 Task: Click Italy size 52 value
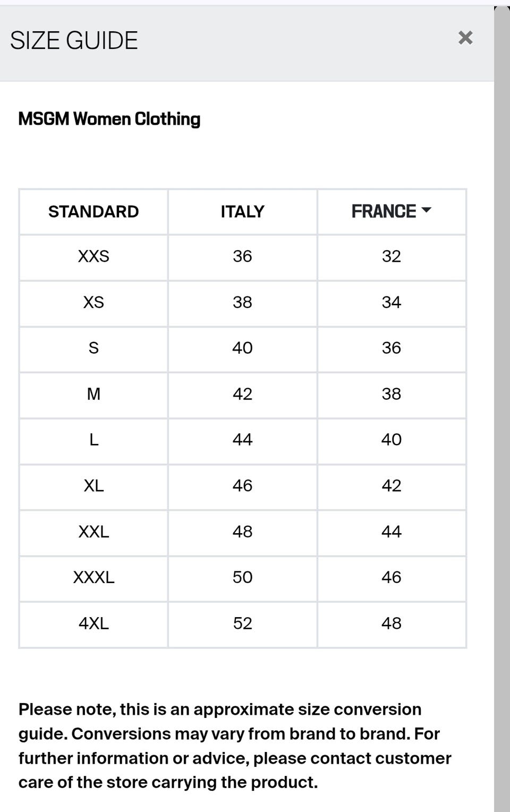point(242,623)
